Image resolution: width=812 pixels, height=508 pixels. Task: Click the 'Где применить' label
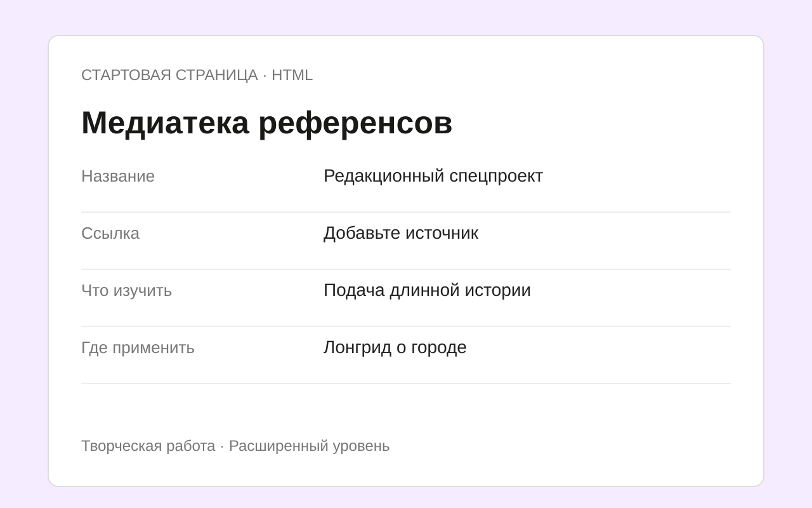pos(138,348)
